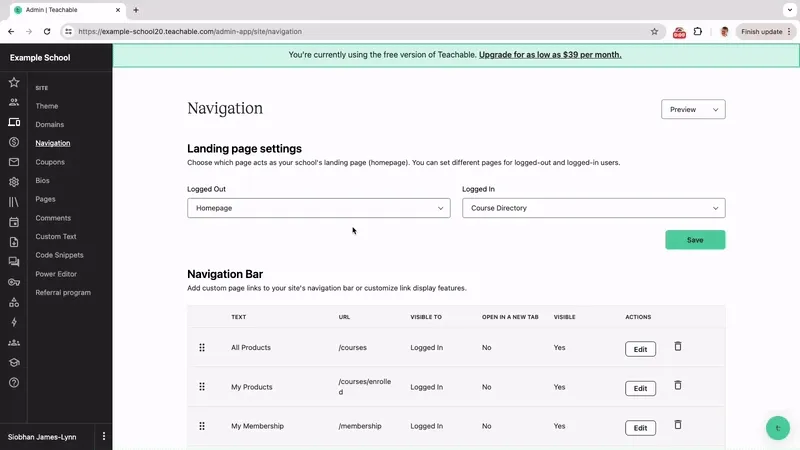Open the browser extensions puzzle icon

pos(697,32)
